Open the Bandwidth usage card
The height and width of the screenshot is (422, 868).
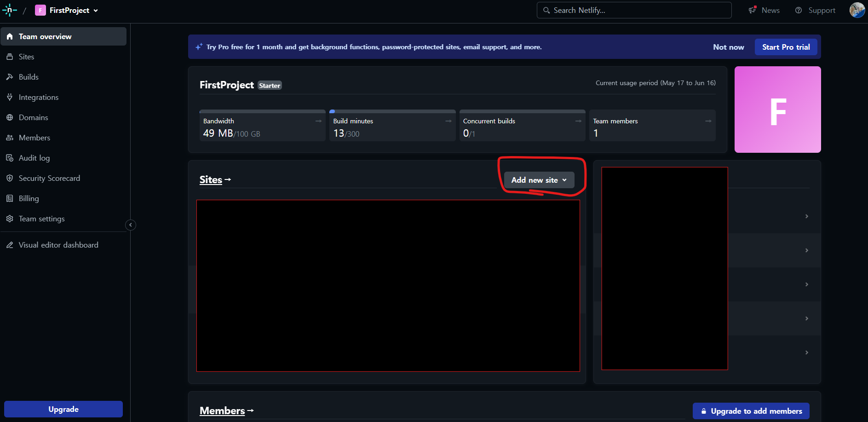[x=262, y=125]
